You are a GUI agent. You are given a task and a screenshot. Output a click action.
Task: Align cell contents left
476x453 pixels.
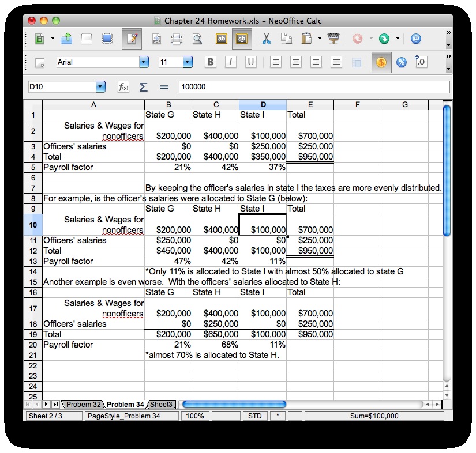click(x=276, y=62)
